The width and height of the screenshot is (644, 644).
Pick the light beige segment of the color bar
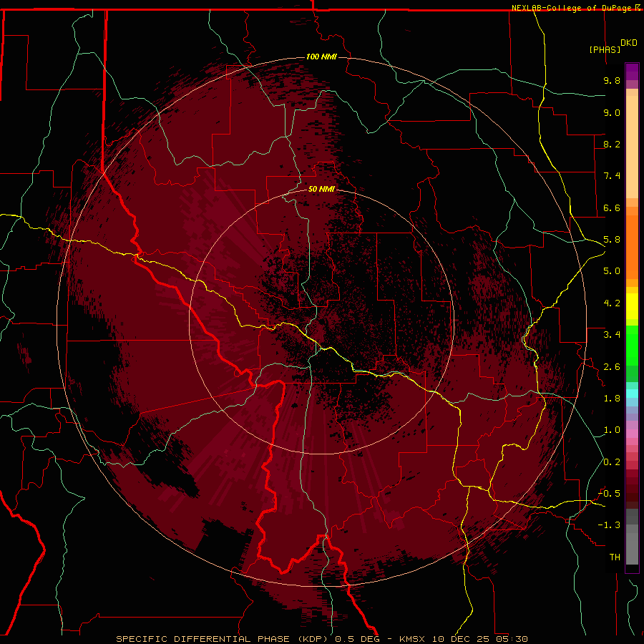click(632, 147)
